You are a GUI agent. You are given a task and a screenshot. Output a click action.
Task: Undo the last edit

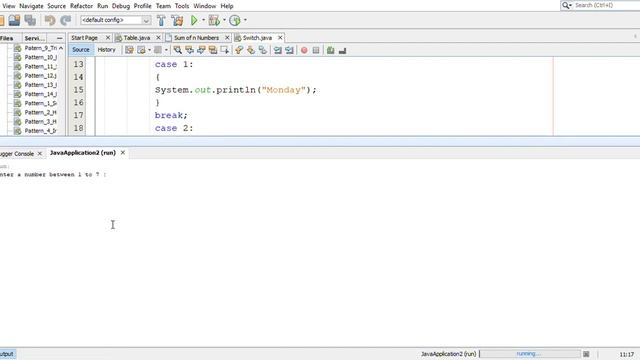tap(50, 20)
